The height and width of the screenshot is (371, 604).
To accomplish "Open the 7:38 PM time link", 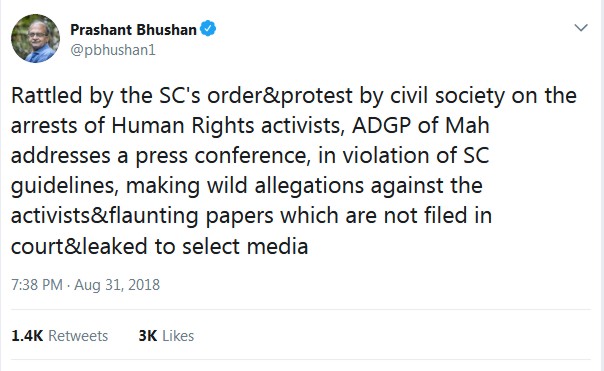I will 37,285.
